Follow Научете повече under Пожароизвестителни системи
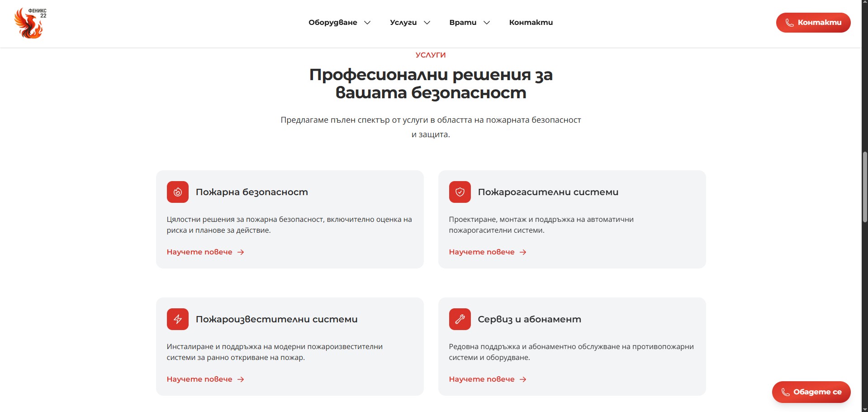 coord(199,379)
